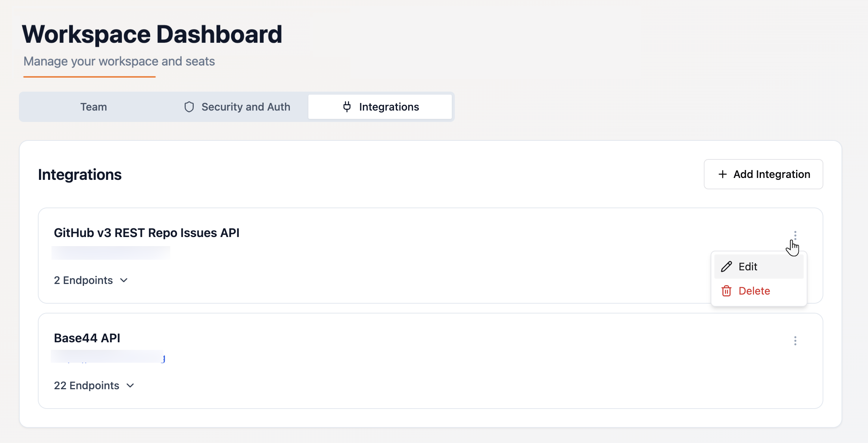The image size is (868, 443).
Task: Click the shield icon on Security and Auth tab
Action: 190,107
